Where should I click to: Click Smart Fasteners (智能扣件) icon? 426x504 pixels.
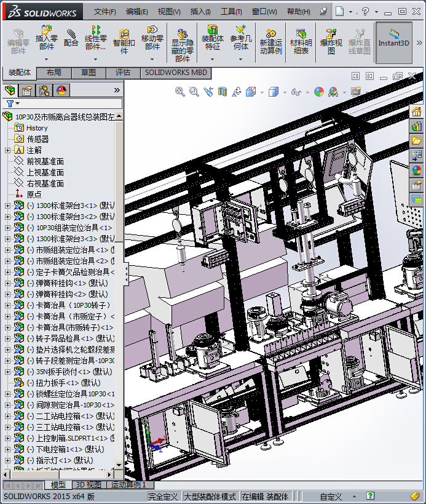tap(124, 41)
